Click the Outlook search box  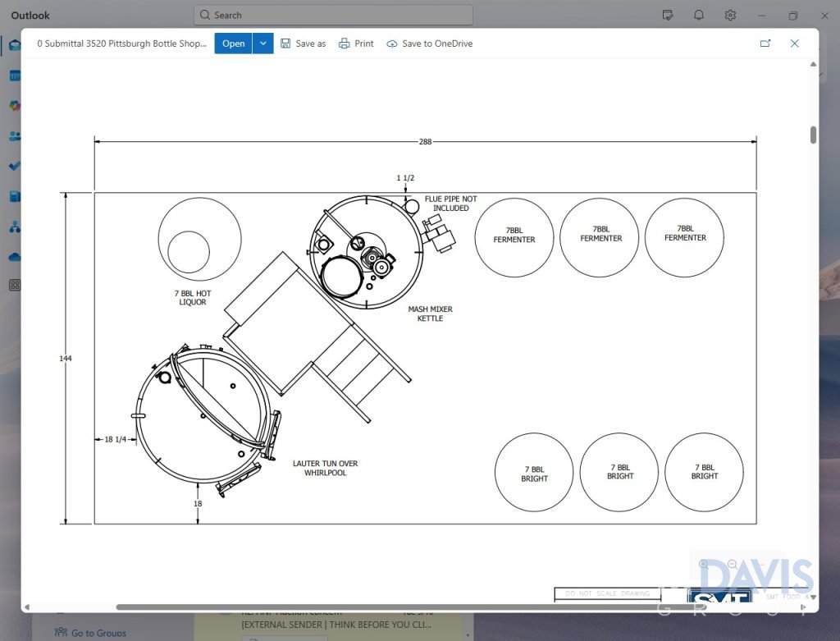pyautogui.click(x=333, y=15)
